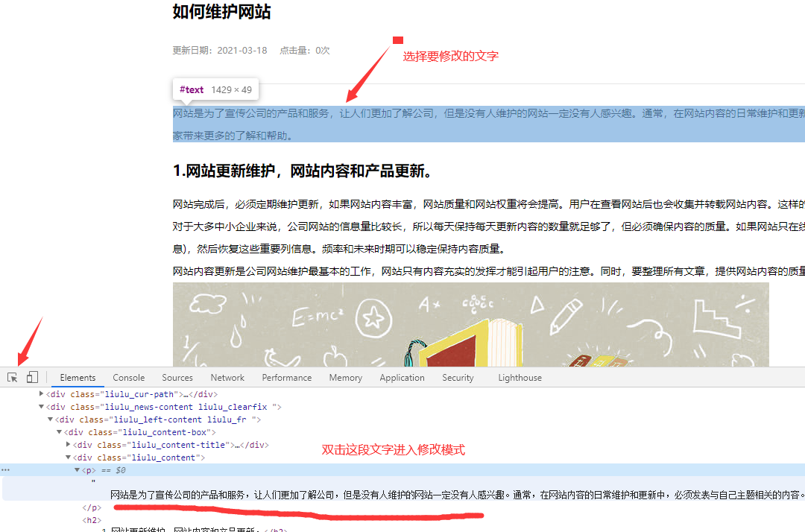This screenshot has width=805, height=532.
Task: Open the Memory panel in DevTools
Action: pyautogui.click(x=345, y=377)
